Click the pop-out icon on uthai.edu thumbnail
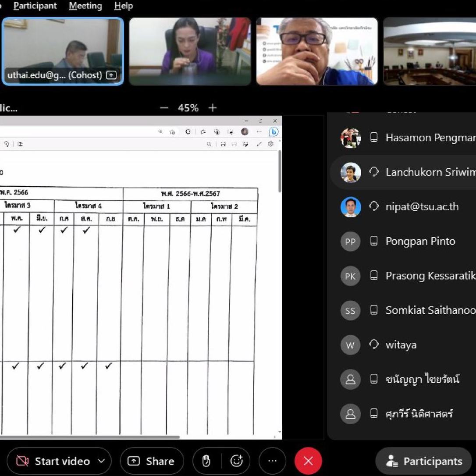Screen dimensions: 476x476 [111, 75]
